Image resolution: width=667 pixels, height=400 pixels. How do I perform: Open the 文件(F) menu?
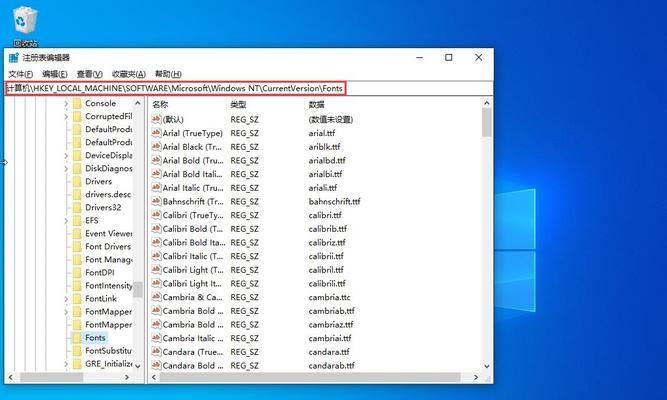coord(20,74)
